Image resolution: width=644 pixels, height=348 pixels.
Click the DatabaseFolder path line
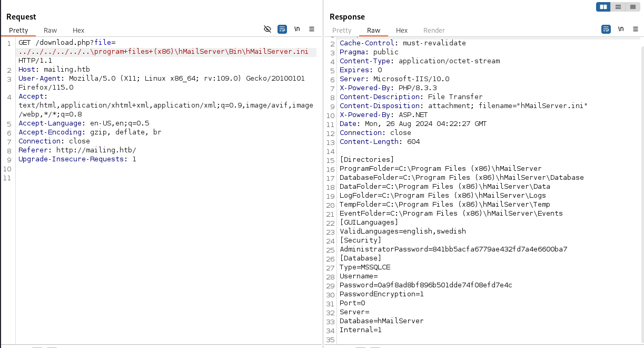[462, 178]
